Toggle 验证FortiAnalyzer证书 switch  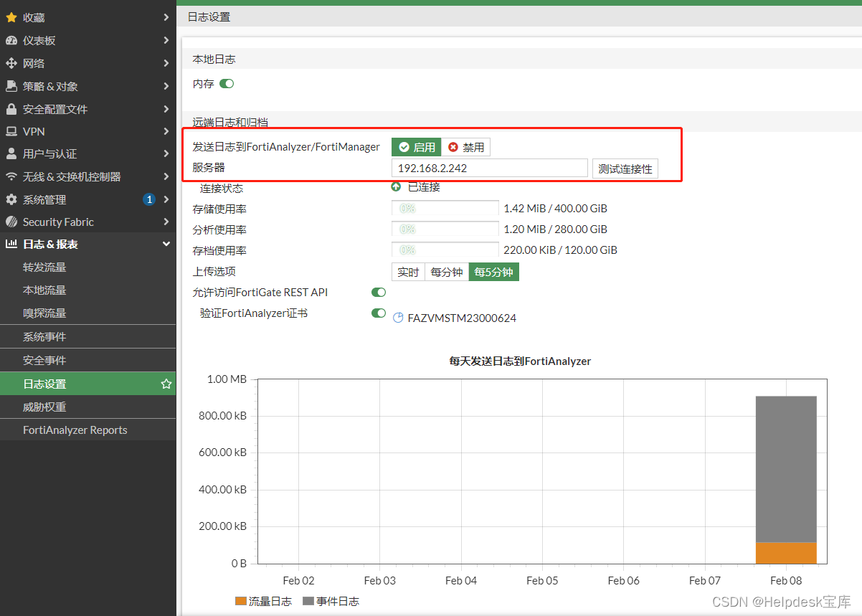[x=379, y=313]
